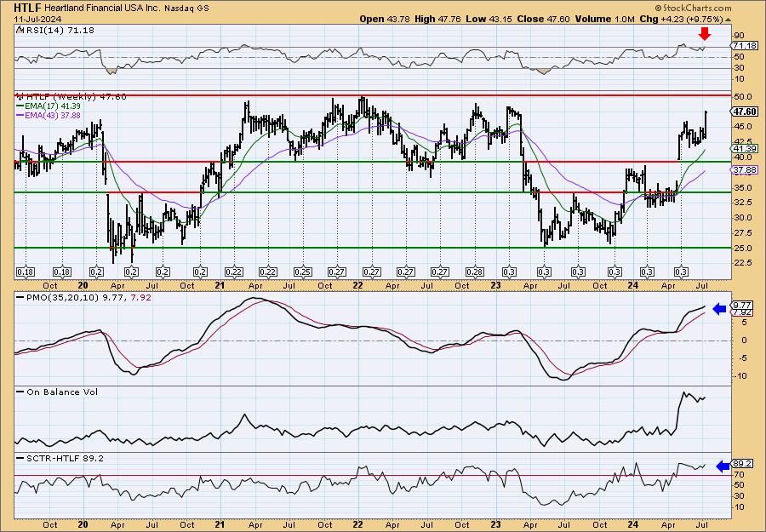Select the Heartland Financial USA Inc. company name

click(x=103, y=8)
